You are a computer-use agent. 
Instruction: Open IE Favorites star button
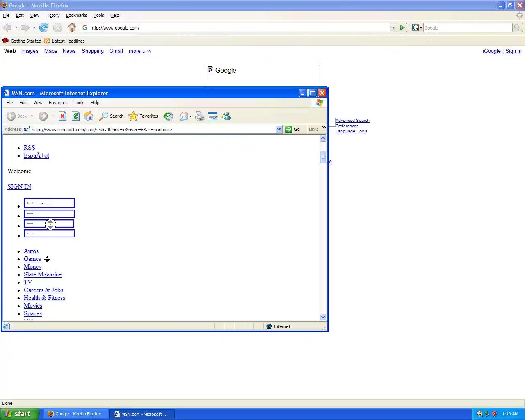pyautogui.click(x=143, y=116)
